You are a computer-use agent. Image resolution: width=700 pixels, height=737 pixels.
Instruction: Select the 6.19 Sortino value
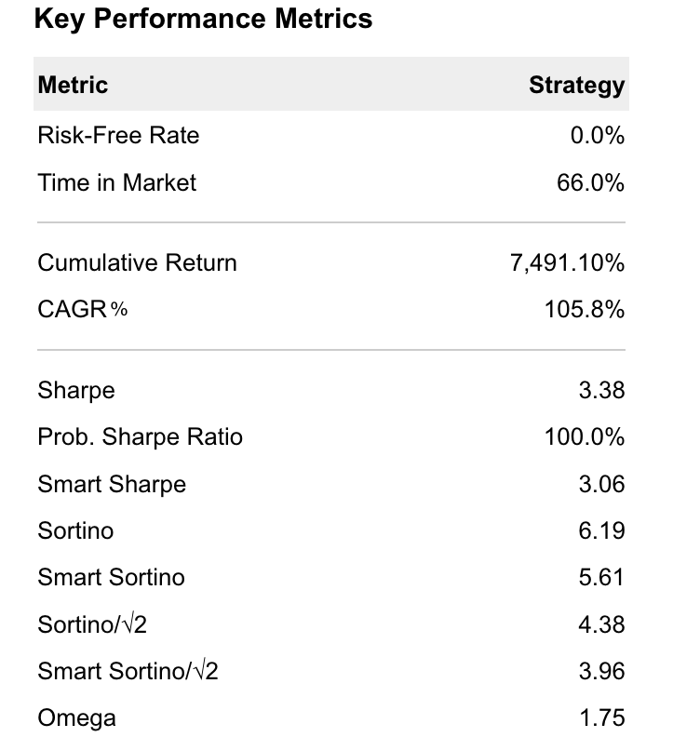pyautogui.click(x=601, y=530)
